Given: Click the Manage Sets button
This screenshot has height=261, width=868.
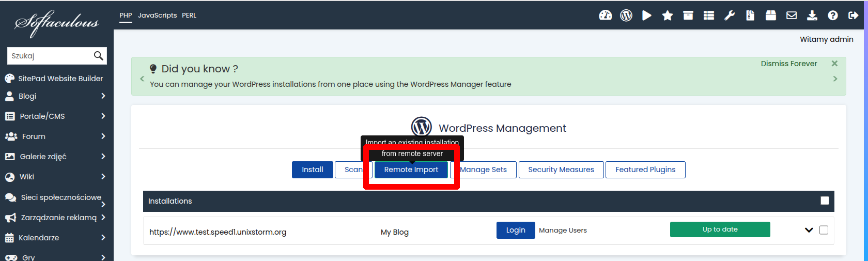Looking at the screenshot, I should point(483,170).
